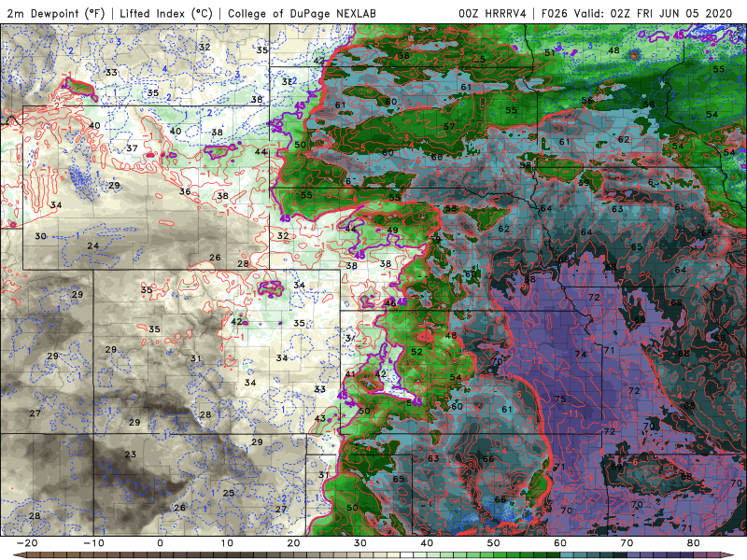Click the "College of DuPage NEXLAB" label
Viewport: 747px width, 560px height.
point(302,13)
